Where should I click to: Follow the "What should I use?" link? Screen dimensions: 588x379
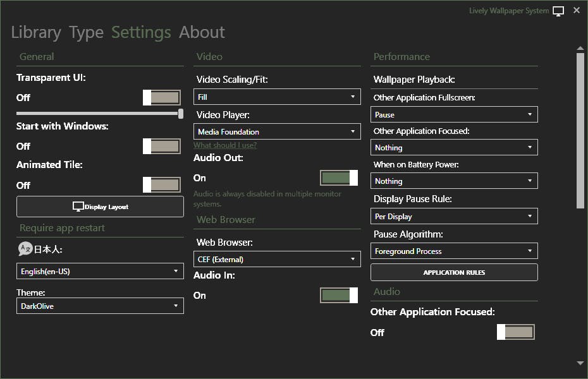[225, 145]
